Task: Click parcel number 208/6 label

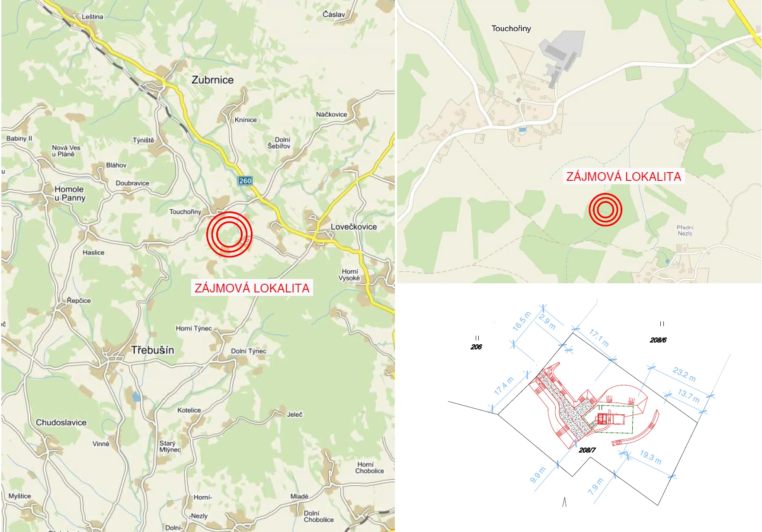Action: pos(658,340)
